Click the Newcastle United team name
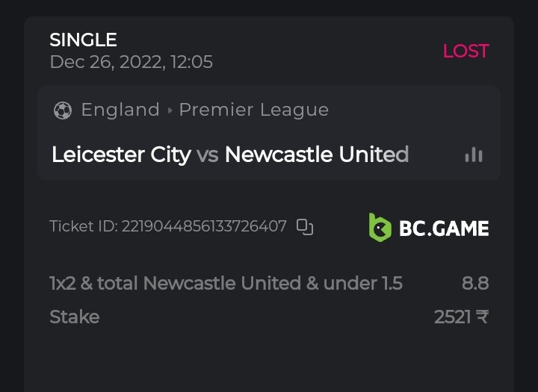Viewport: 538px width, 392px height. pyautogui.click(x=317, y=155)
